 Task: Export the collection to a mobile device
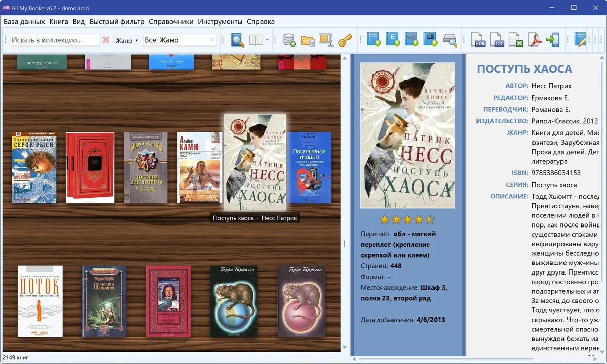(x=553, y=40)
